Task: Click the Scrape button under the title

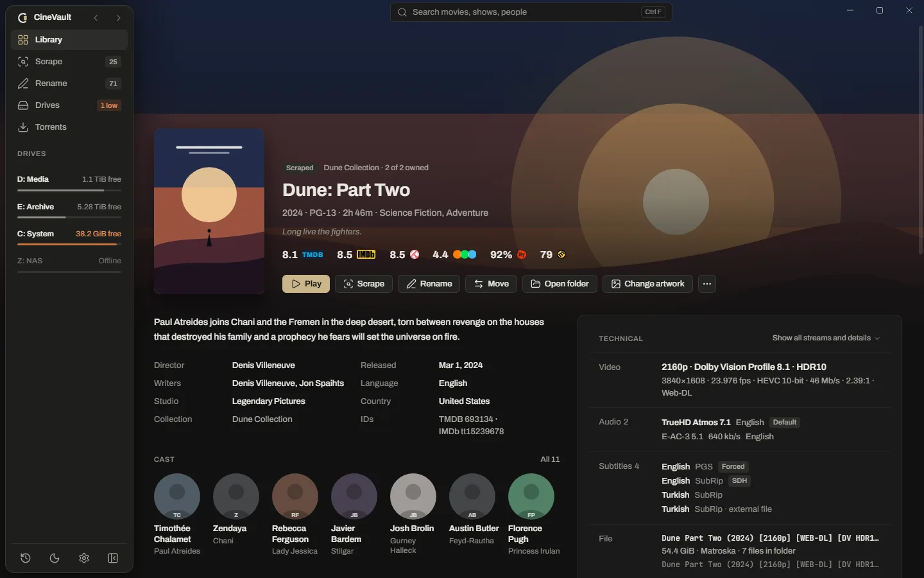Action: (x=364, y=284)
